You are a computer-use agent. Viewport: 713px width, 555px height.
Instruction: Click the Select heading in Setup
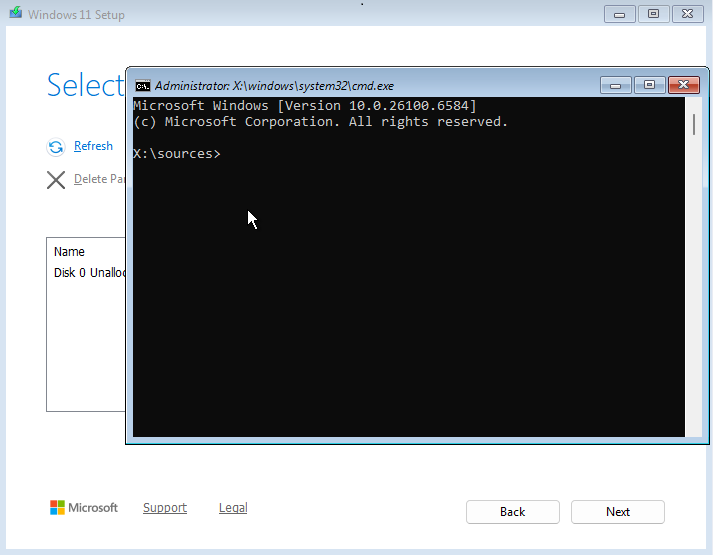(x=86, y=85)
